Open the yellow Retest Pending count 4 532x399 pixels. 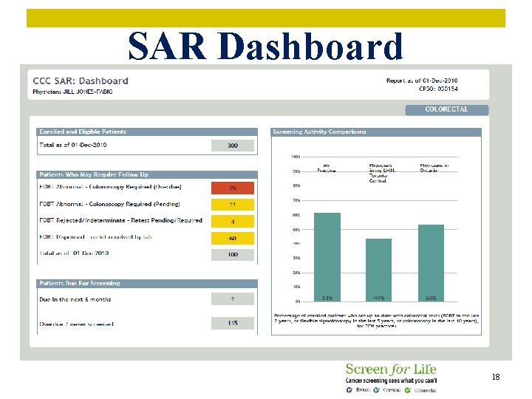233,221
